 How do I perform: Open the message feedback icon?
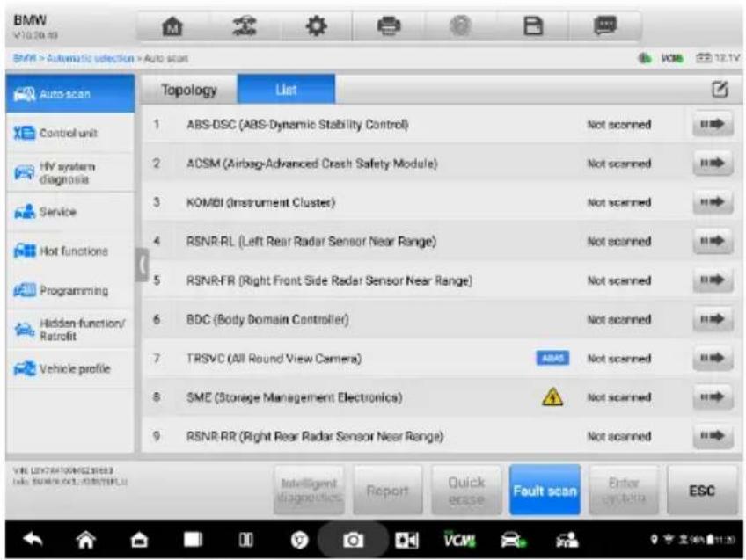click(x=605, y=25)
